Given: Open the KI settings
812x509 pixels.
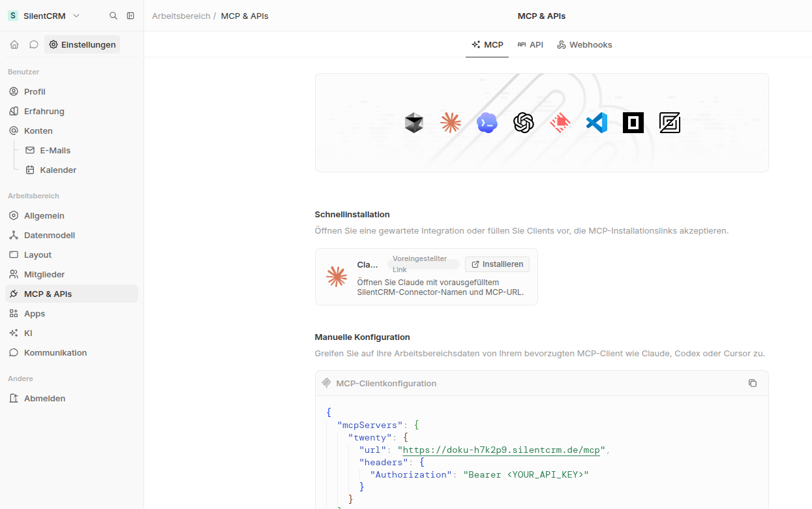Looking at the screenshot, I should click(x=72, y=333).
